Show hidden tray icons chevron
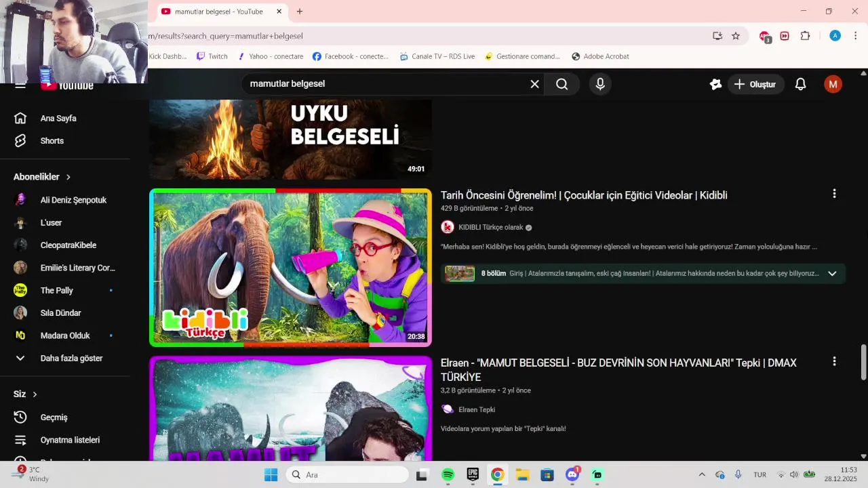The image size is (868, 488). coord(702,474)
